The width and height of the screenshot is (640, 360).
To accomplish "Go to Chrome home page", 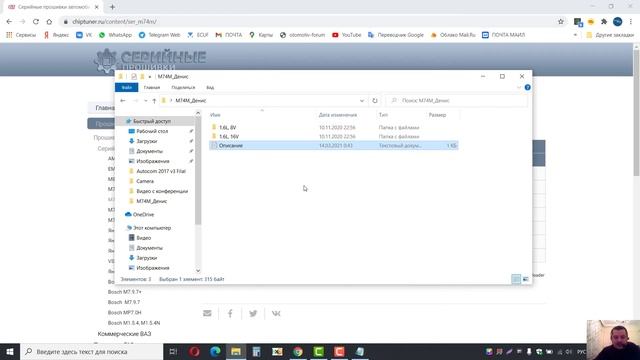I will point(49,22).
